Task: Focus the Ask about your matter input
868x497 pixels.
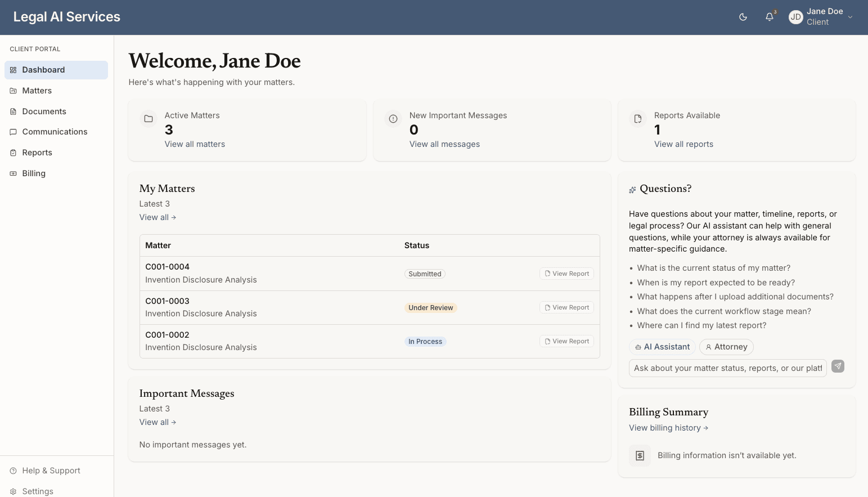Action: pos(728,368)
